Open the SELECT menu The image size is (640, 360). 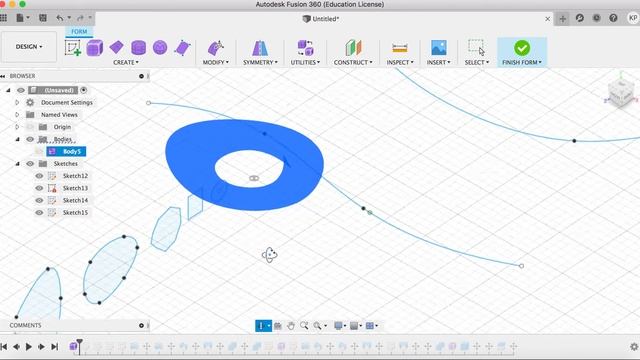tap(476, 62)
